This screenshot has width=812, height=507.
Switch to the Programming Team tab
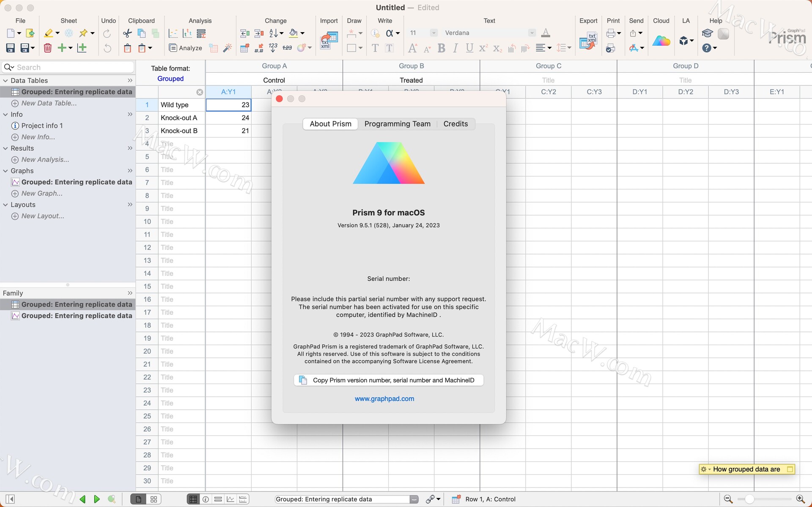(397, 123)
